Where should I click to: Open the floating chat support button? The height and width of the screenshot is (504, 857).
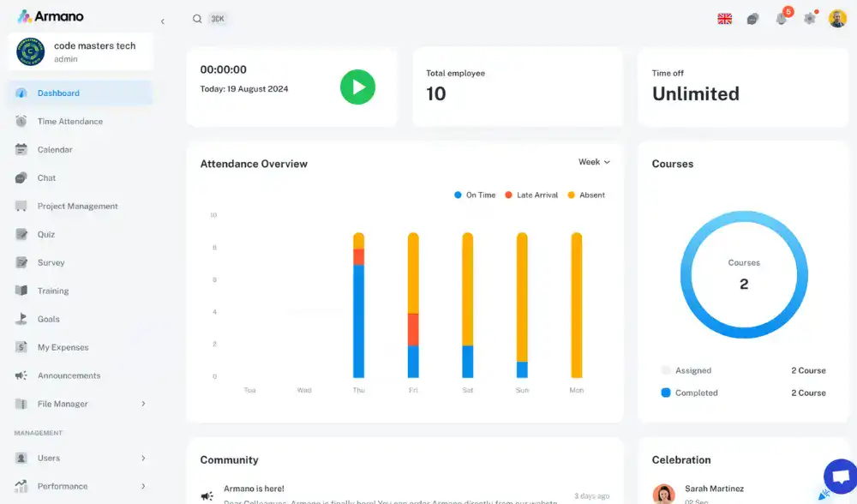839,477
